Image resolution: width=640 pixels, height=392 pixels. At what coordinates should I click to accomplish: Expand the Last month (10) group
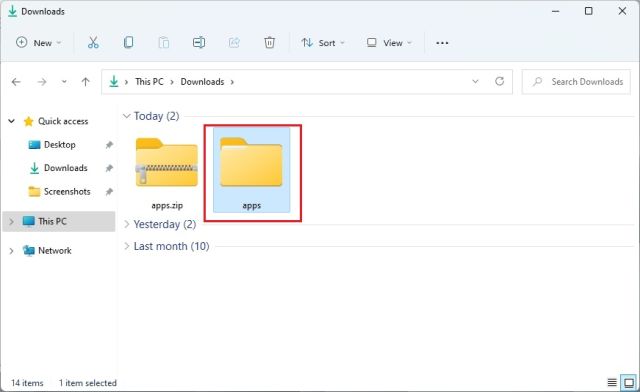click(x=127, y=246)
